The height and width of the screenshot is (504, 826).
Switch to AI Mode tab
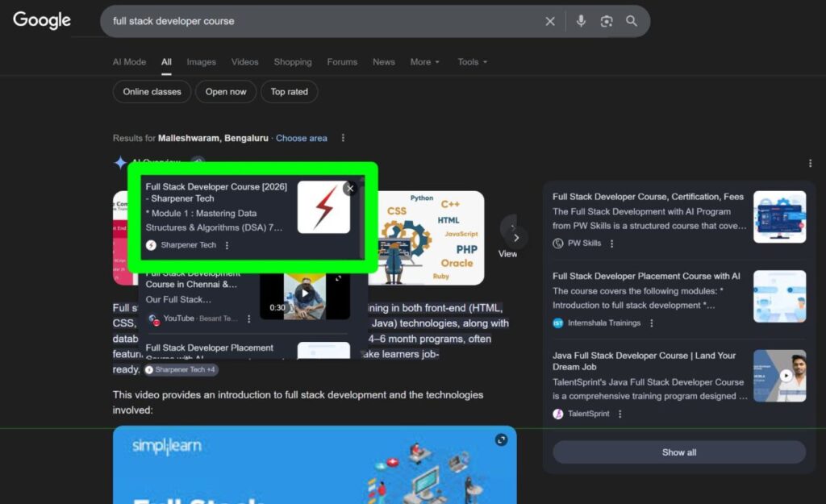coord(129,61)
